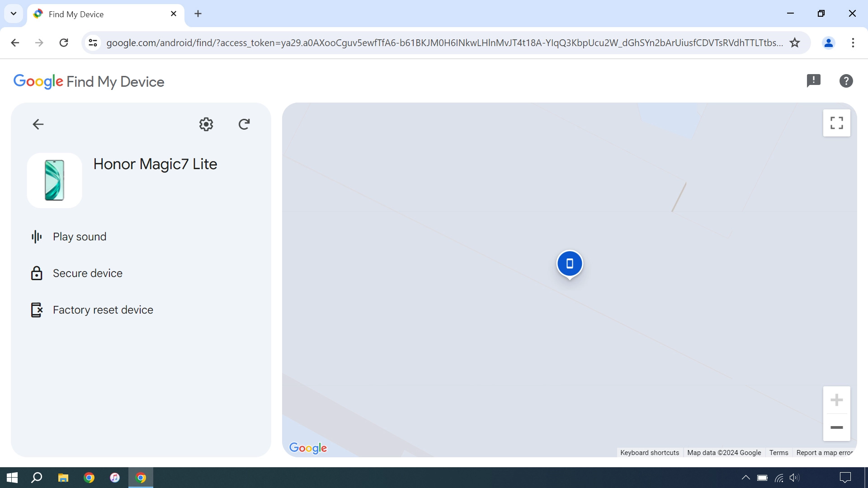
Task: Zoom in on the map
Action: (837, 399)
